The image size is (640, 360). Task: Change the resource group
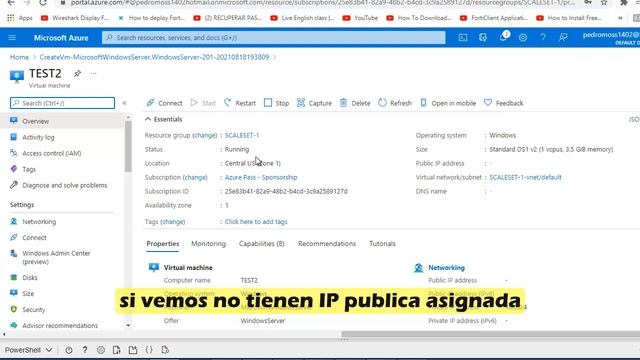click(x=205, y=135)
